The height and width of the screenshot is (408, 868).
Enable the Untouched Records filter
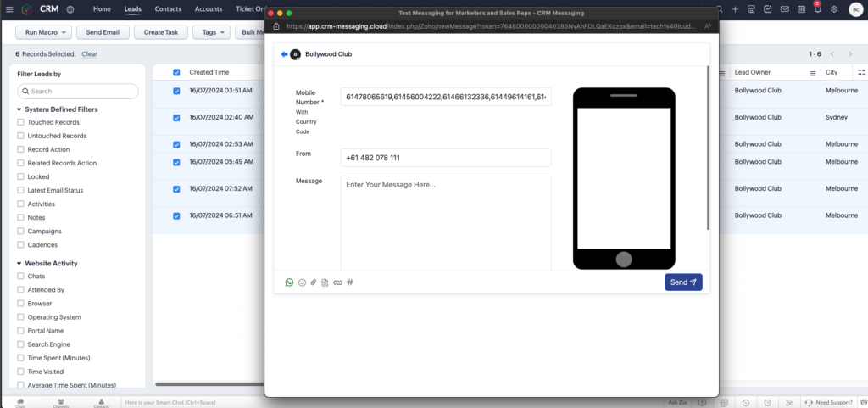tap(20, 136)
